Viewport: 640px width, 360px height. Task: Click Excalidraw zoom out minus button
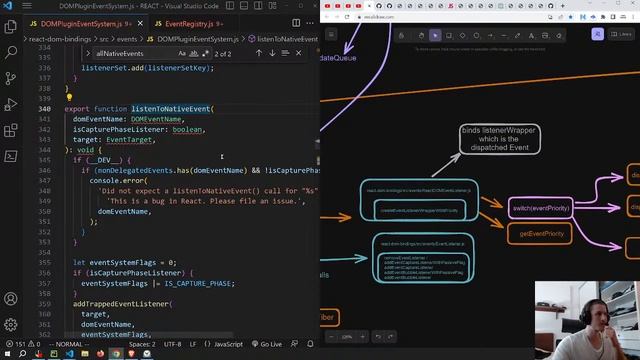tap(331, 337)
